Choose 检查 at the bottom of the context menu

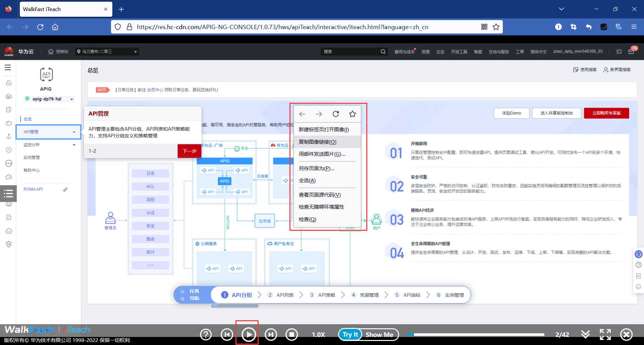(x=327, y=219)
